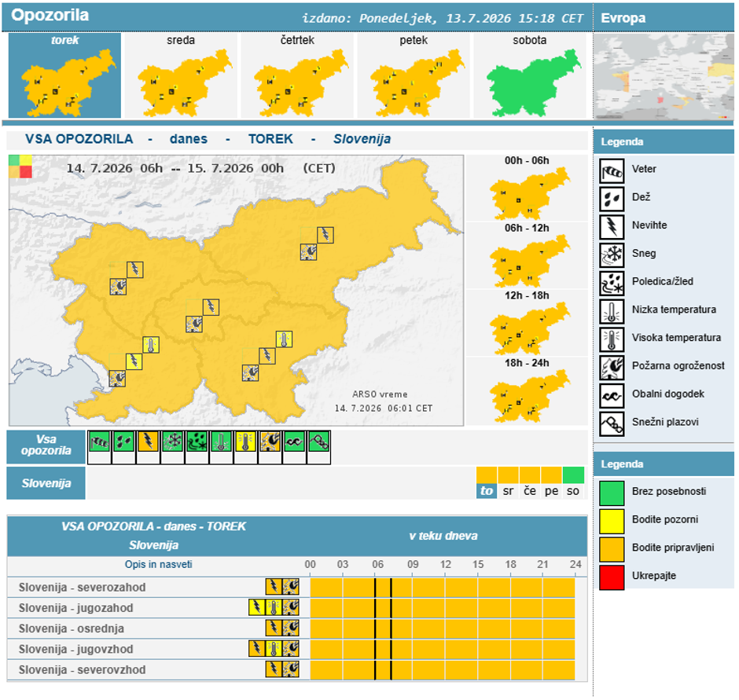Viewport: 739px width, 700px height.
Task: Click the four-color legend square on map corner
Action: pyautogui.click(x=20, y=167)
